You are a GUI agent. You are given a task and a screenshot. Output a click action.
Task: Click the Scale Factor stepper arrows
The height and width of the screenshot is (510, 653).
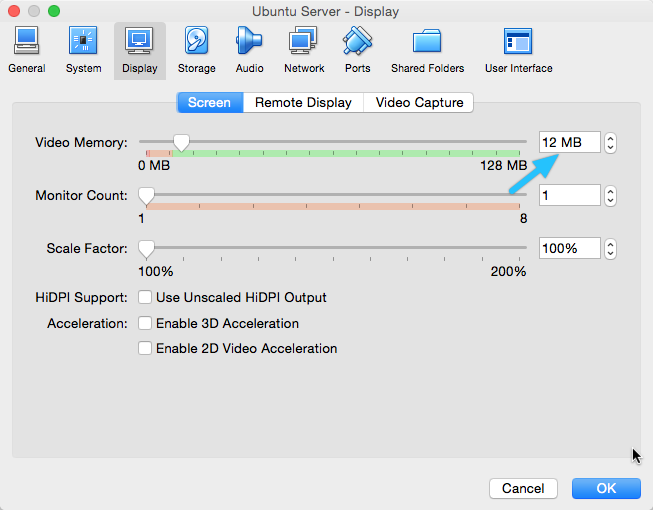[610, 249]
